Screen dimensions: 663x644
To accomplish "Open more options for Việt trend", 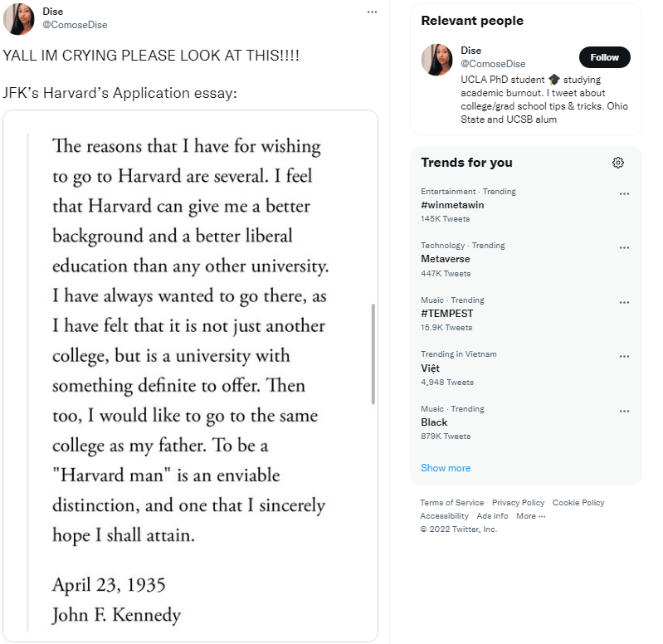I will pyautogui.click(x=624, y=356).
